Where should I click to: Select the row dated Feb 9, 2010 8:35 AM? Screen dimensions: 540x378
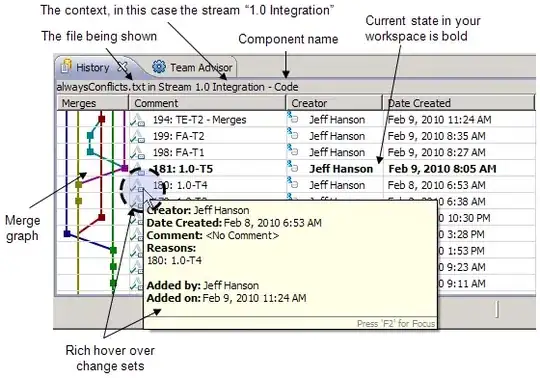pos(296,136)
